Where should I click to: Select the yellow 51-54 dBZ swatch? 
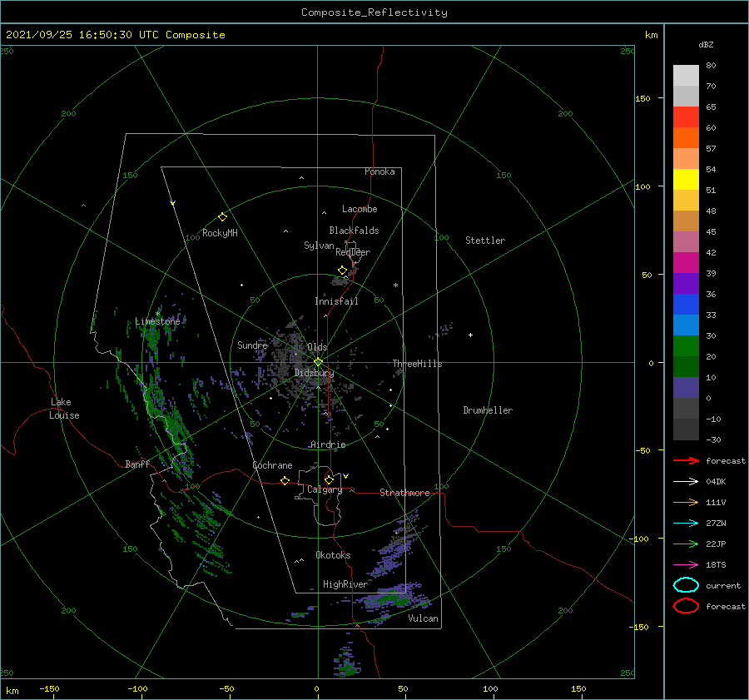coord(686,180)
